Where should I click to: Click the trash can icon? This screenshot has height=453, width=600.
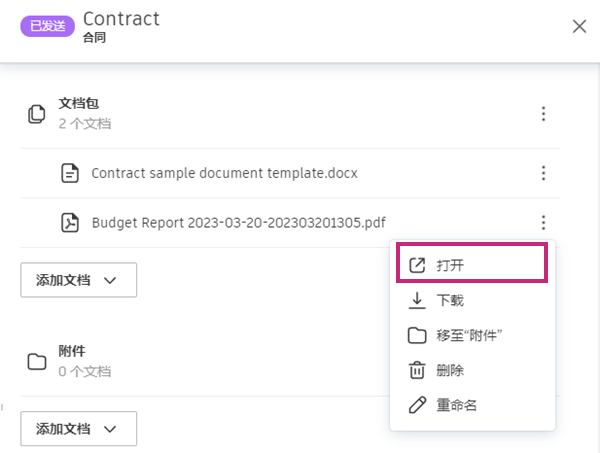(418, 370)
